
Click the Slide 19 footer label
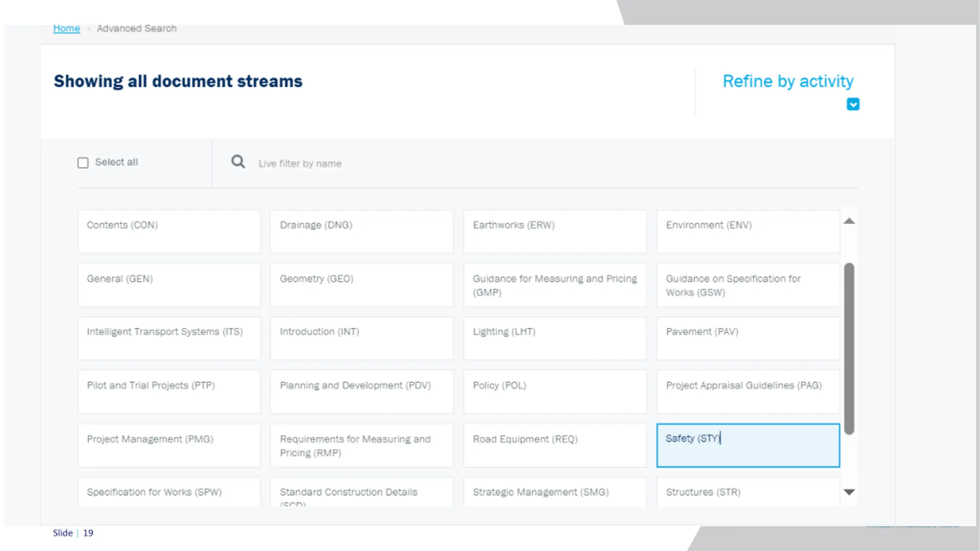click(x=73, y=533)
